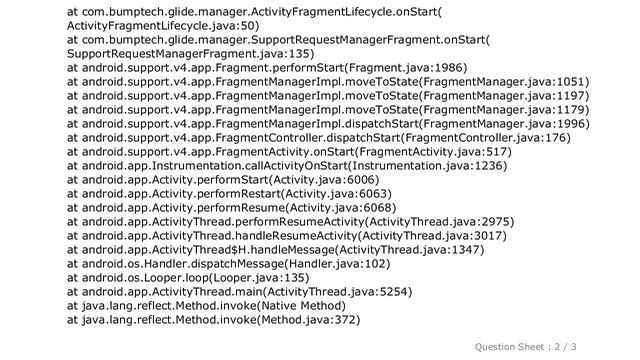Click the ActivityThread$H.handleMessage line

276,249
